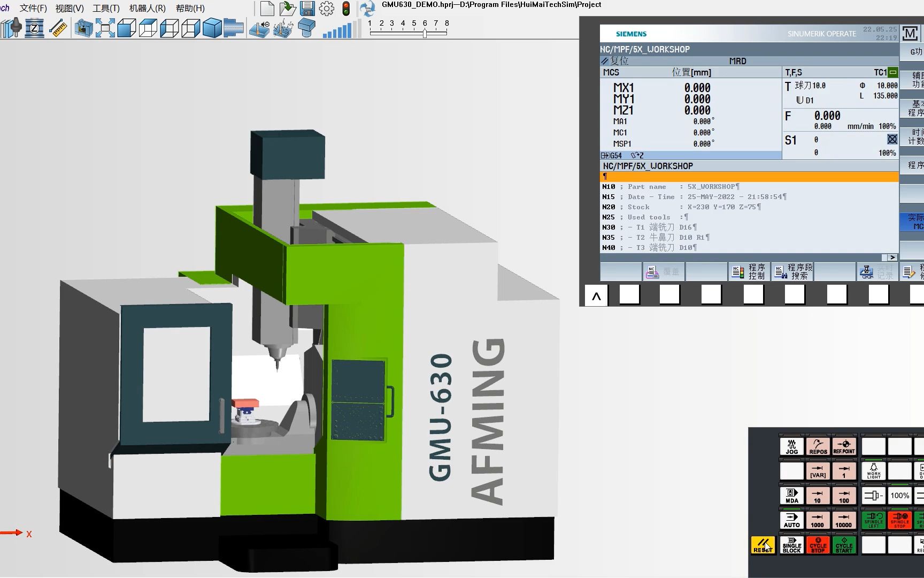Select the 10000 increment key
Viewport: 924px width, 578px height.
(844, 520)
